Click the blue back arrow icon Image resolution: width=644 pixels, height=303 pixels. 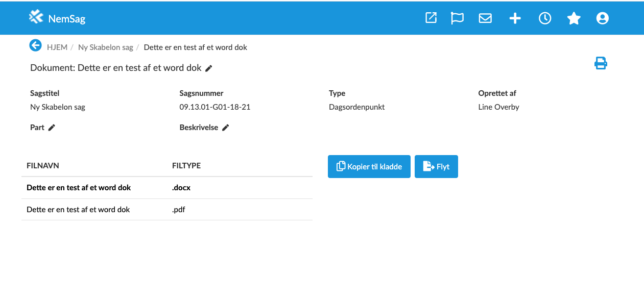coord(35,46)
